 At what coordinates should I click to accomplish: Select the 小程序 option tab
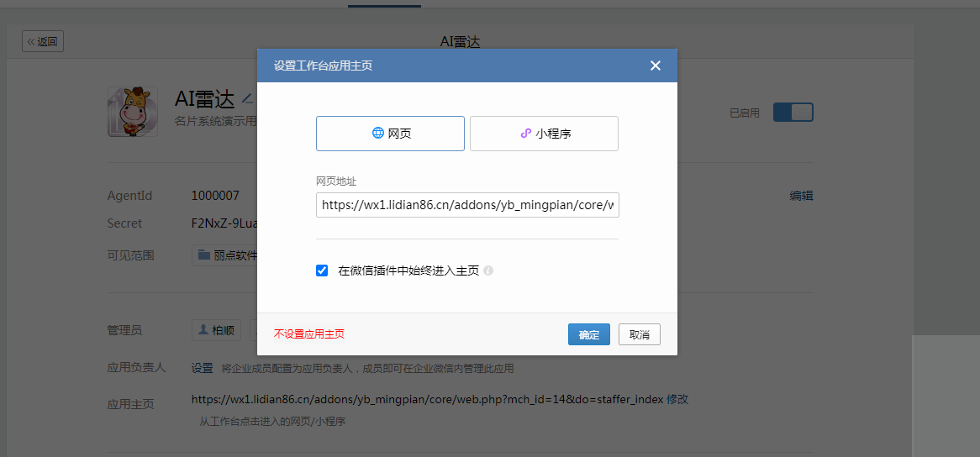click(544, 133)
